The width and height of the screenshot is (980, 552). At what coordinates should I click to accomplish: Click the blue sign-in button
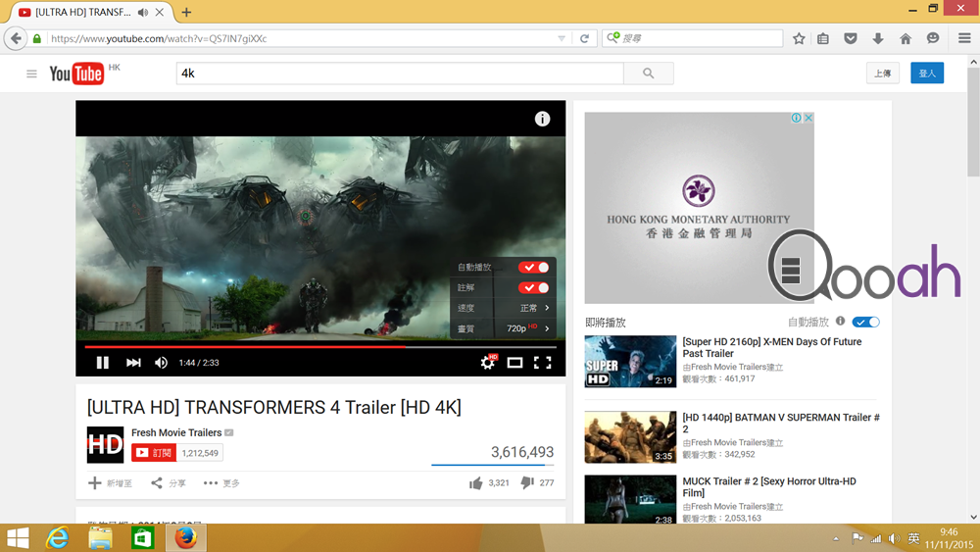[927, 74]
